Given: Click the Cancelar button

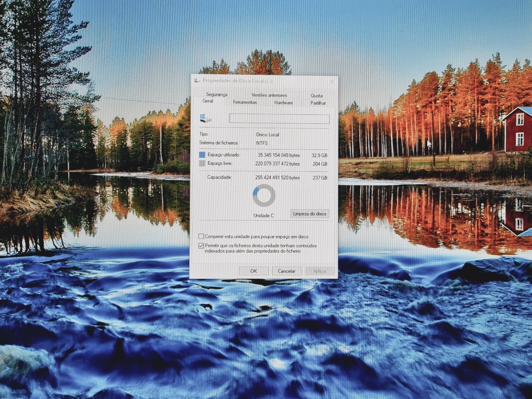Looking at the screenshot, I should (x=286, y=271).
